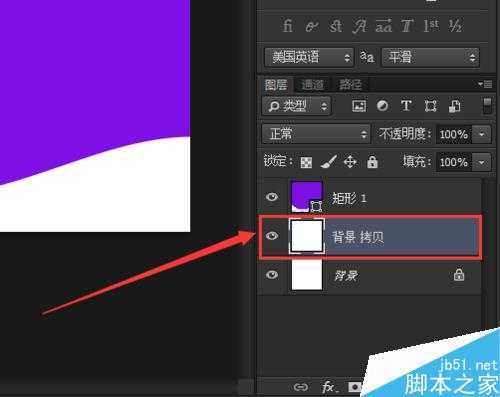Click the aa anti-aliasing icon
The width and height of the screenshot is (500, 397).
(x=367, y=57)
